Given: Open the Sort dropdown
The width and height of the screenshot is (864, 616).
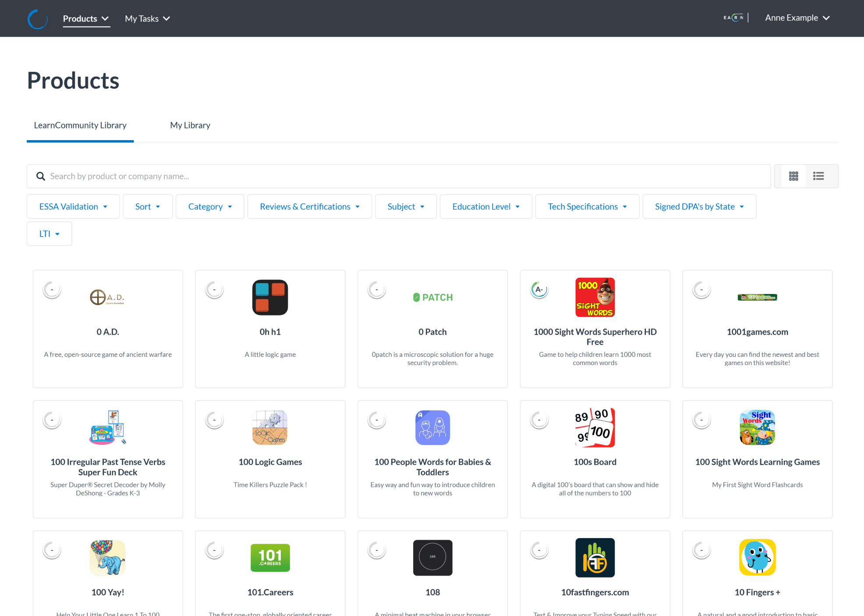Looking at the screenshot, I should (148, 207).
